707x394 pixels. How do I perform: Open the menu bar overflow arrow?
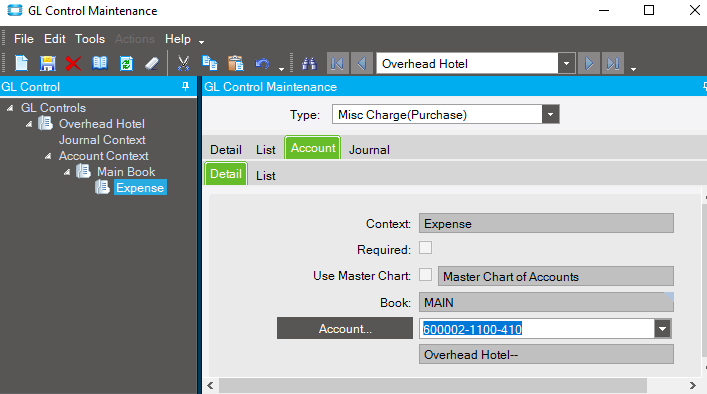pyautogui.click(x=202, y=42)
